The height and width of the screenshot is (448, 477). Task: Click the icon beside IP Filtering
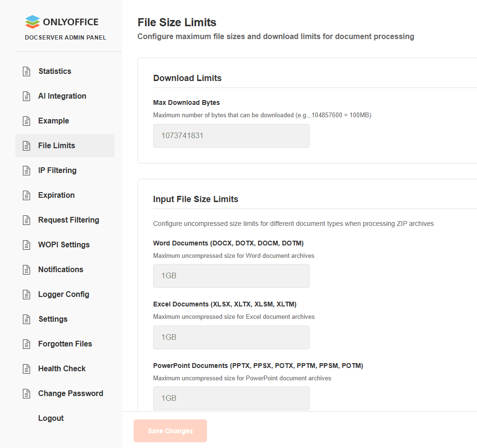click(27, 171)
